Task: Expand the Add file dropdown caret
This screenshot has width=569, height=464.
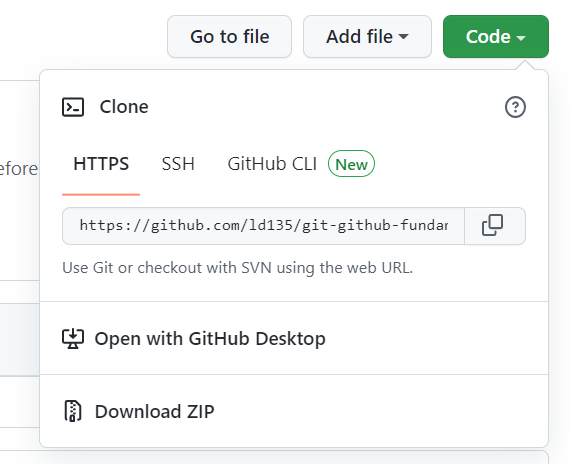Action: (x=404, y=36)
